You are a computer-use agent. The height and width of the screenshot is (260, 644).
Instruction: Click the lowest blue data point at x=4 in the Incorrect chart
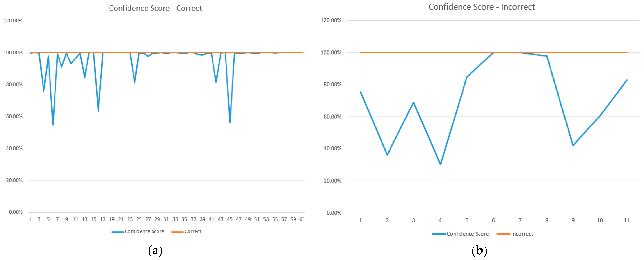[440, 164]
